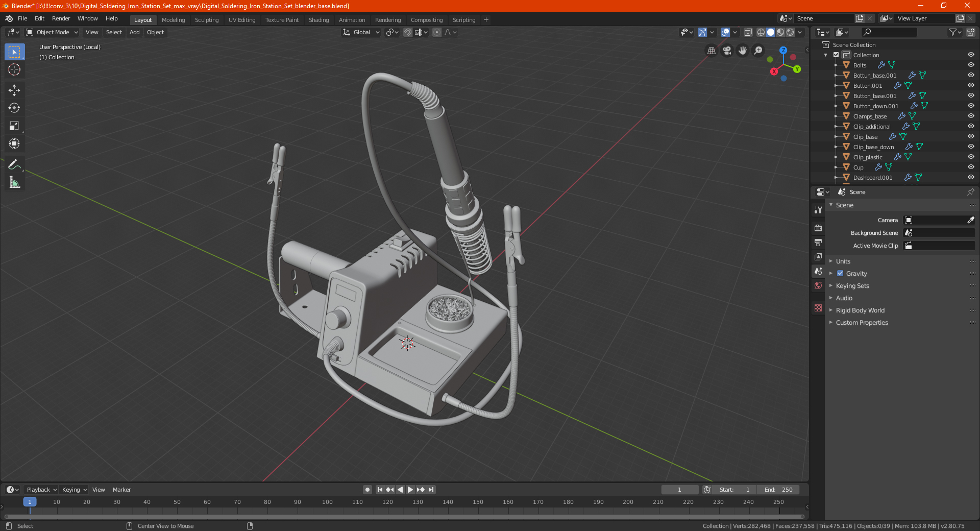Viewport: 980px width, 531px height.
Task: Play the animation forward
Action: 410,490
